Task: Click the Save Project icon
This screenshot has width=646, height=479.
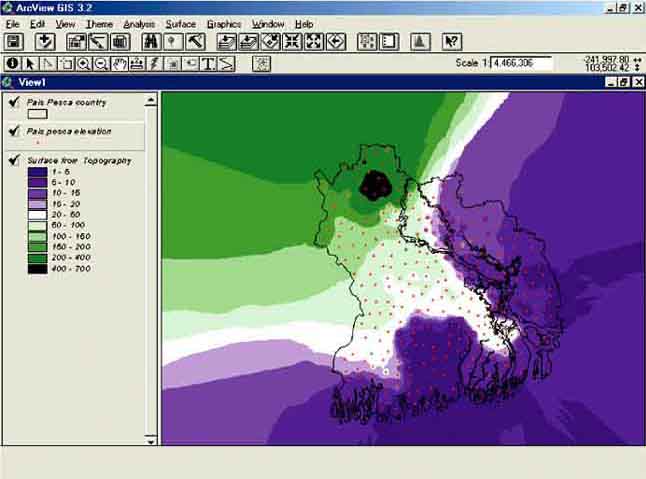Action: coord(14,42)
